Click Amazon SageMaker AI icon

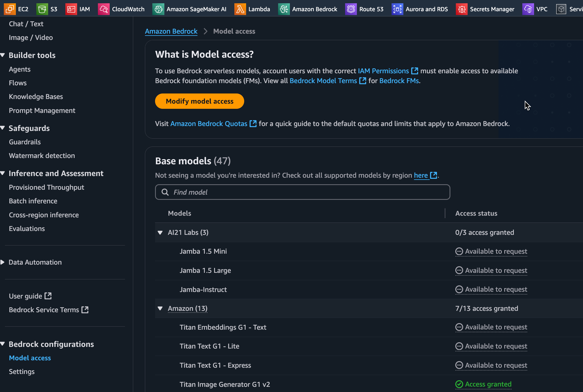pyautogui.click(x=158, y=9)
